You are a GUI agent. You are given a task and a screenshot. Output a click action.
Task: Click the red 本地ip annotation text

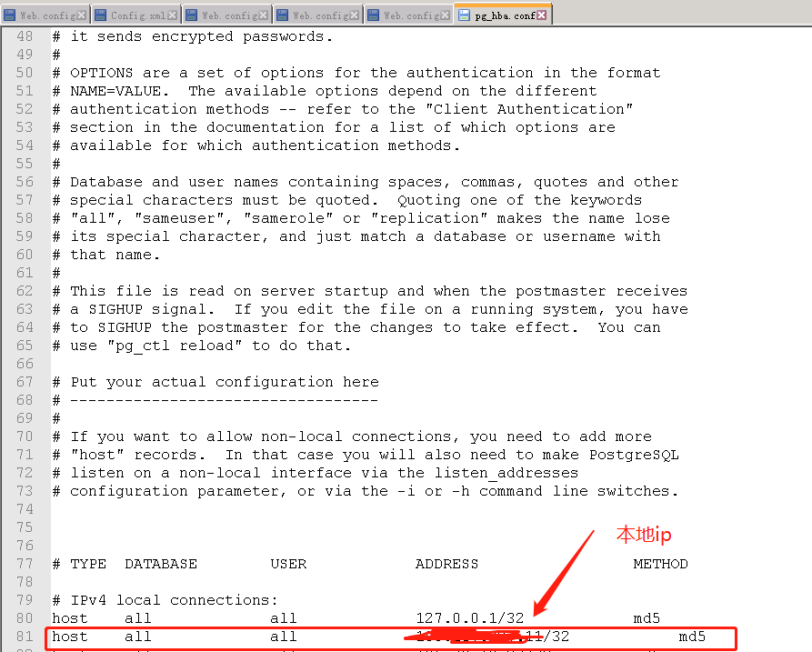coord(643,535)
